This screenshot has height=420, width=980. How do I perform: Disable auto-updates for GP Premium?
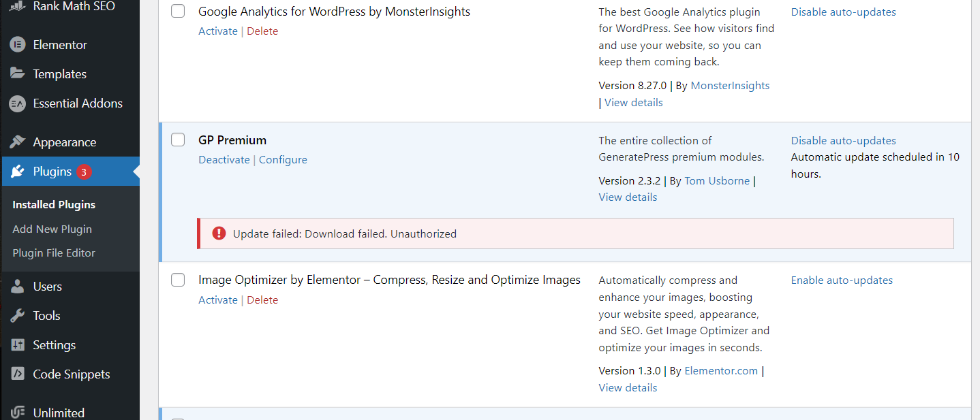[x=843, y=141]
